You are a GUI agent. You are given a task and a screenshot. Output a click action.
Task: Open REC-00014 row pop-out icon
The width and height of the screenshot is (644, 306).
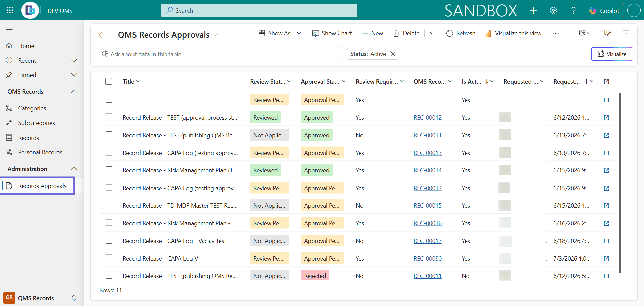click(x=606, y=170)
